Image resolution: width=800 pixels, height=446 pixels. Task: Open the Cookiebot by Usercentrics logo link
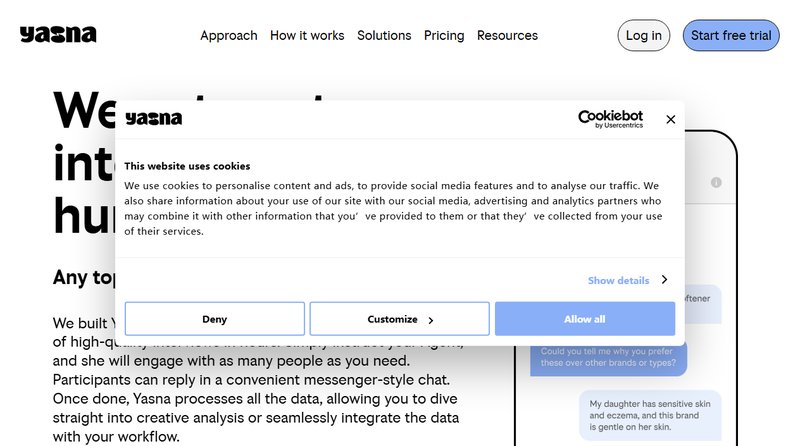[610, 119]
